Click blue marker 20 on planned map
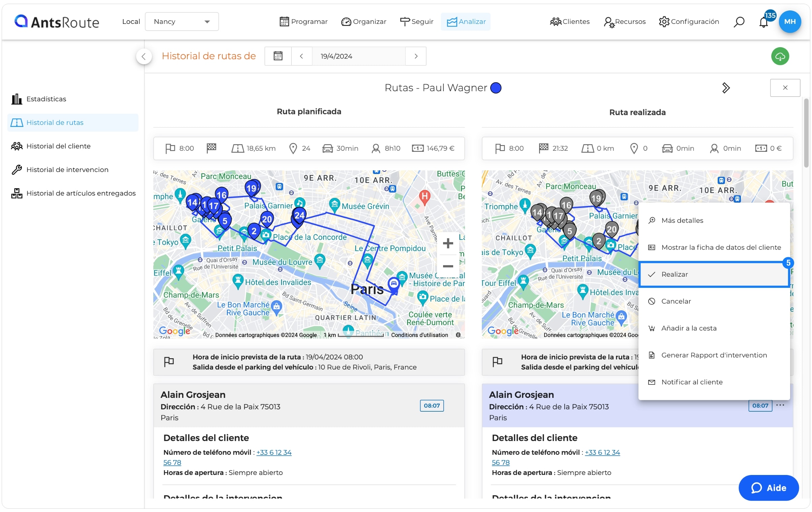Viewport: 812px width, 512px height. click(x=267, y=219)
